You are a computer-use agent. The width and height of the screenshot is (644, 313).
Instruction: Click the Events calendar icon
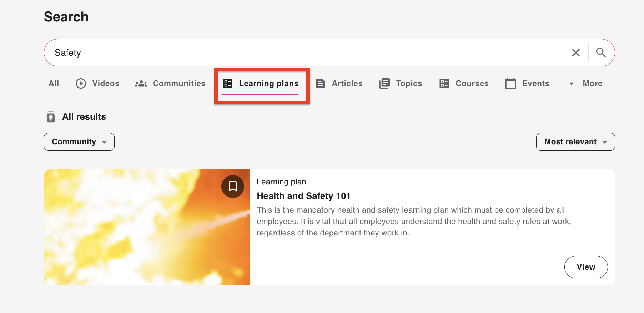510,84
